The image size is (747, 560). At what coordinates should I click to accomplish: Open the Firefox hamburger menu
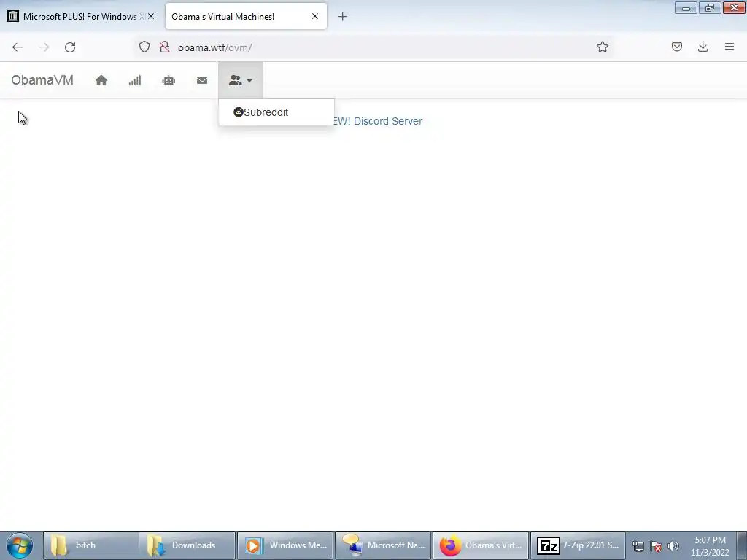click(729, 47)
